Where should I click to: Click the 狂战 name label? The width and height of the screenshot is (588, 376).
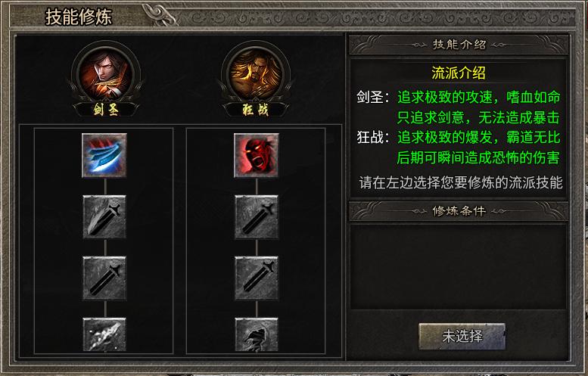tap(256, 110)
